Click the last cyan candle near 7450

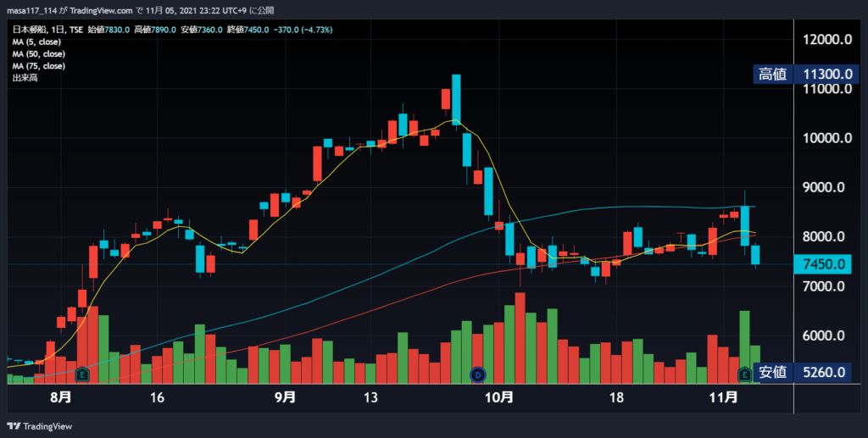755,255
